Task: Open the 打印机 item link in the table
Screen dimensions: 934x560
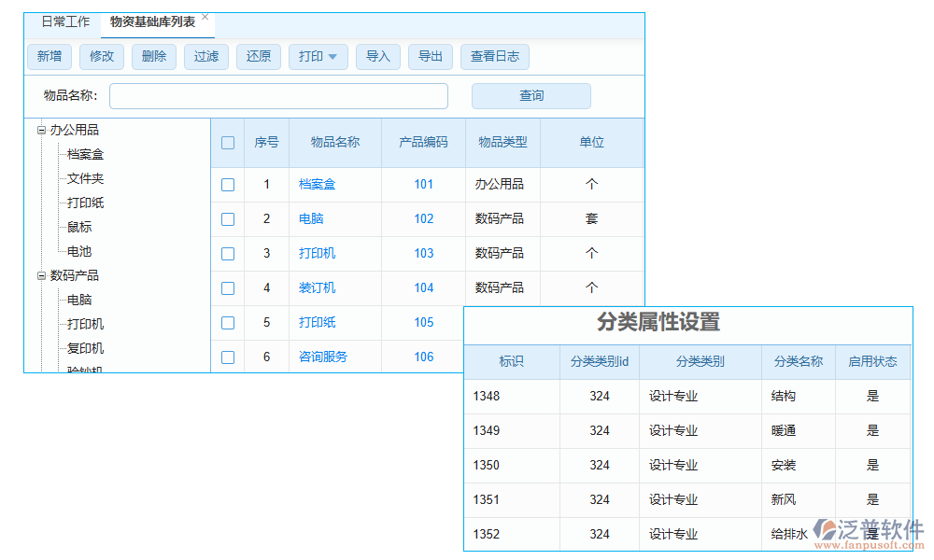Action: [x=317, y=253]
